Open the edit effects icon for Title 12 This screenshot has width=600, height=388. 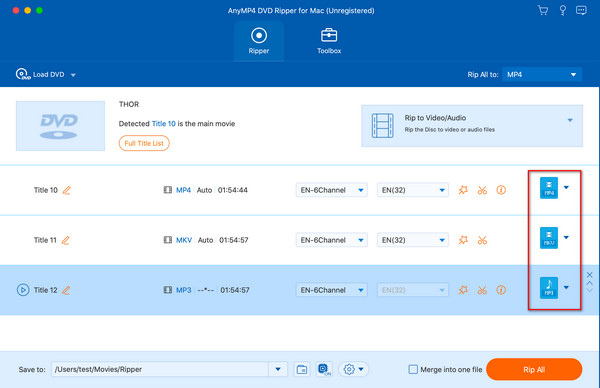coord(463,290)
